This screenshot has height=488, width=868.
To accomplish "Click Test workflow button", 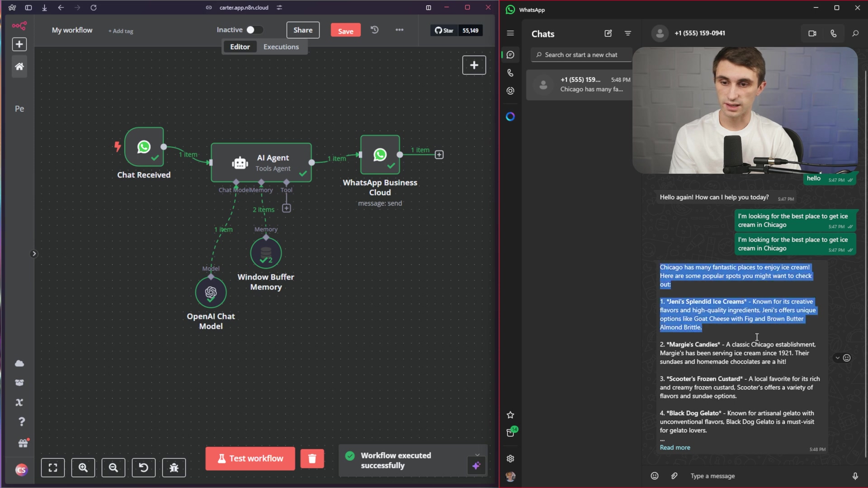I will click(x=250, y=459).
